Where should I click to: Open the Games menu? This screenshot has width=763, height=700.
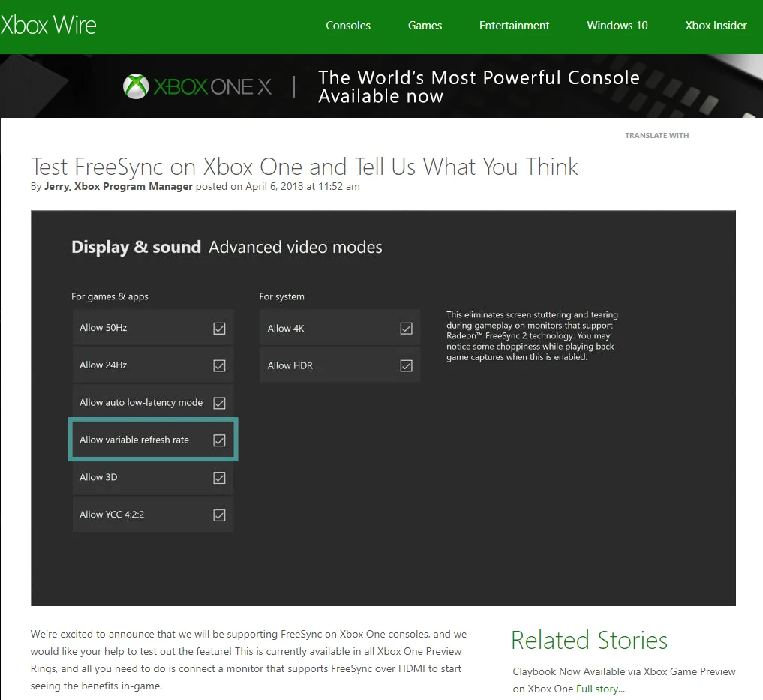coord(425,26)
